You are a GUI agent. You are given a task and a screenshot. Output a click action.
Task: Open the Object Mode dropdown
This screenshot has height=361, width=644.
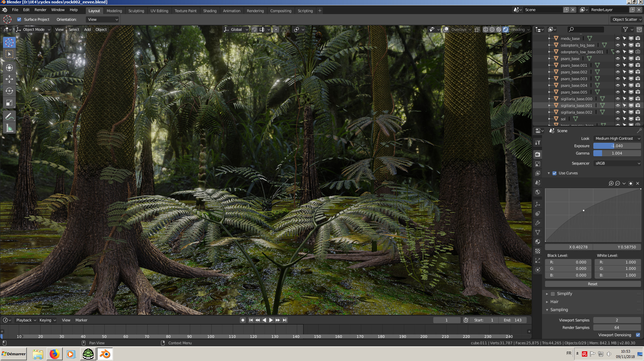click(33, 29)
